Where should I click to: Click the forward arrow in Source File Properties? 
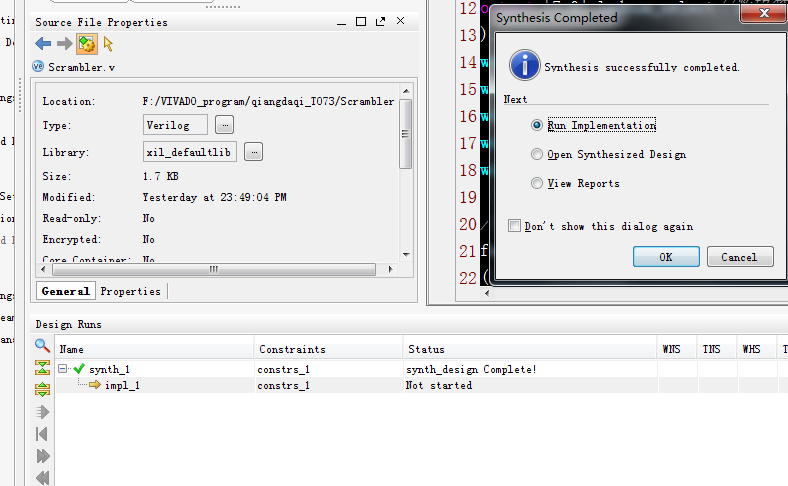point(64,44)
